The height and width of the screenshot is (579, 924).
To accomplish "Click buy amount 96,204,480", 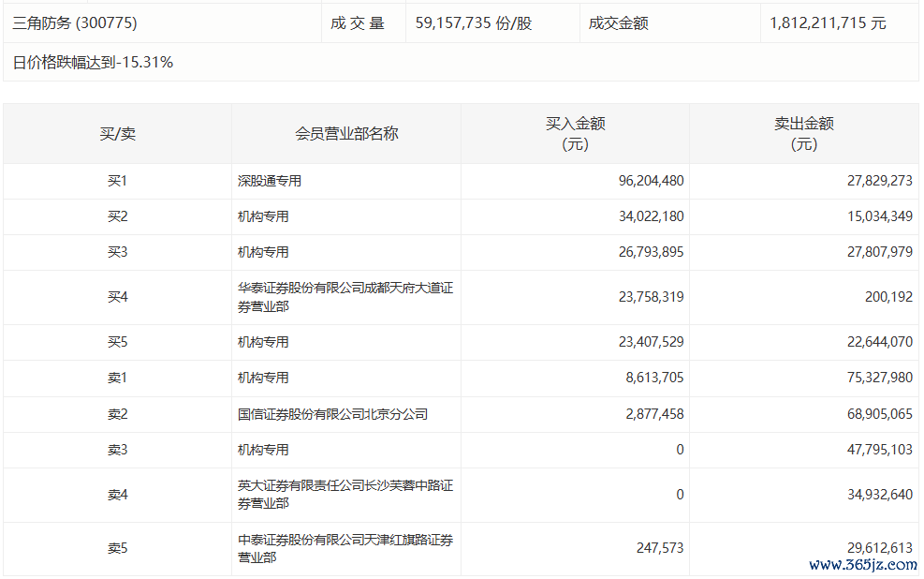I will click(x=652, y=181).
